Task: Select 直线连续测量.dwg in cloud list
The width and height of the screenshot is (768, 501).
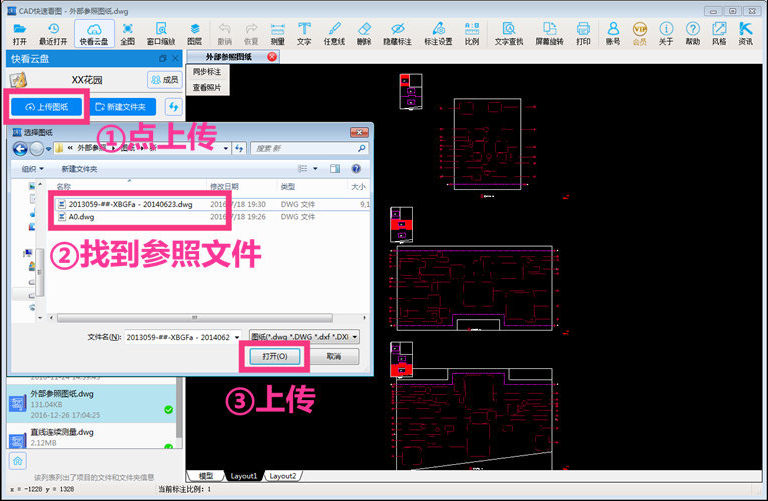Action: pyautogui.click(x=92, y=437)
